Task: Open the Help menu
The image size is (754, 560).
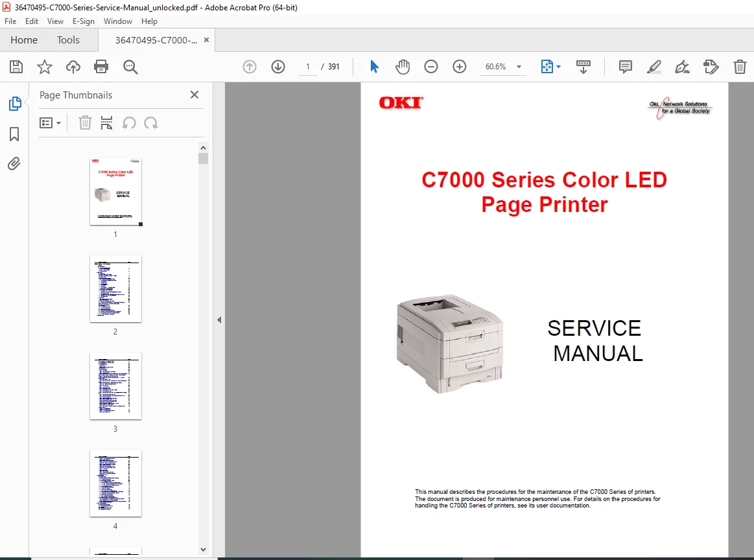Action: [x=149, y=21]
